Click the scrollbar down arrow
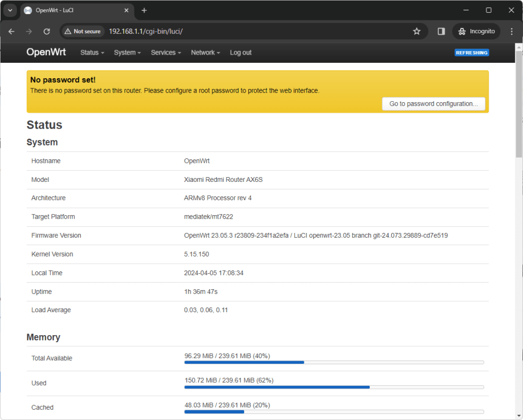The image size is (523, 420). (x=519, y=416)
